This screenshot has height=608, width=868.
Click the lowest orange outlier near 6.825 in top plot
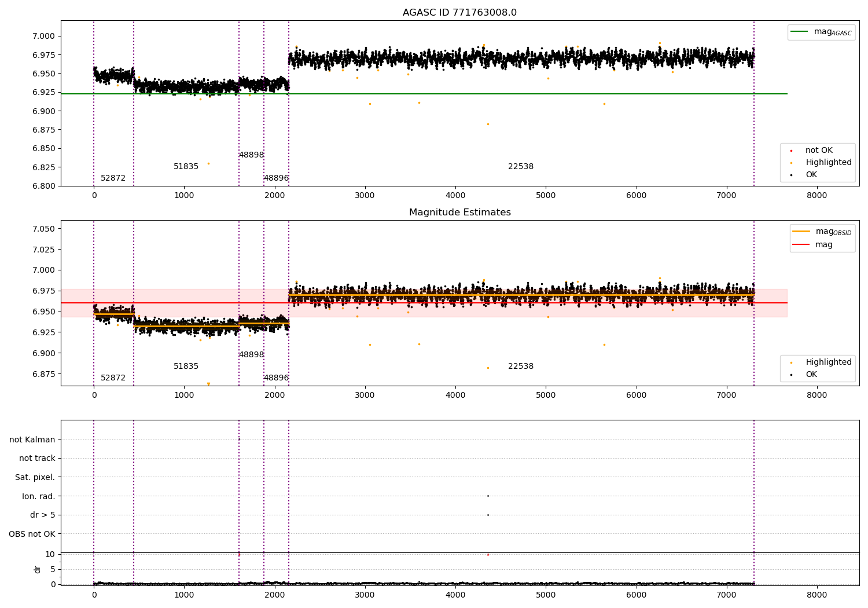coord(209,163)
